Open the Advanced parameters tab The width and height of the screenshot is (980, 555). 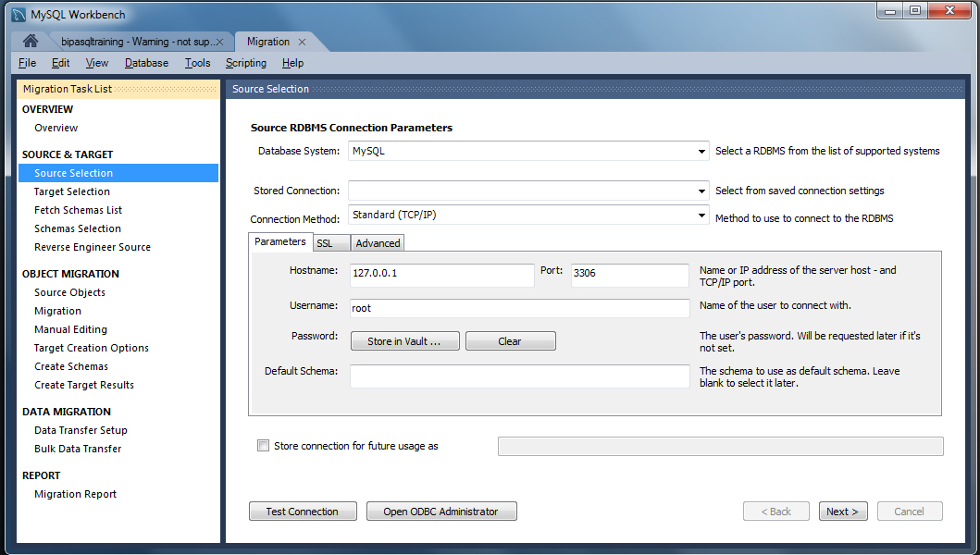[x=378, y=243]
